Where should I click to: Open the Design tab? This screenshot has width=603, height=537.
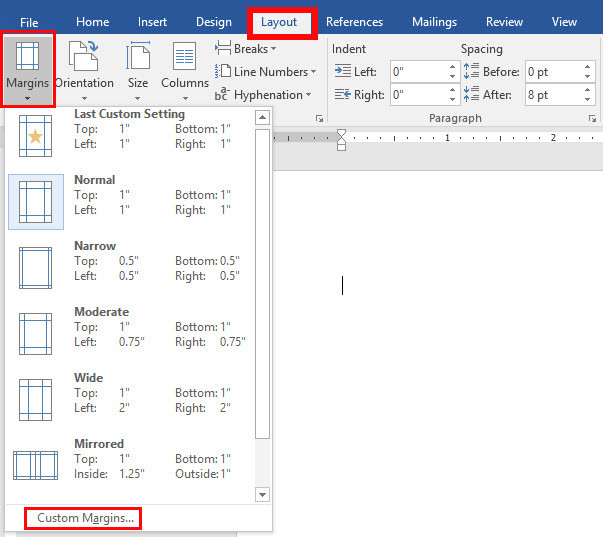click(213, 22)
